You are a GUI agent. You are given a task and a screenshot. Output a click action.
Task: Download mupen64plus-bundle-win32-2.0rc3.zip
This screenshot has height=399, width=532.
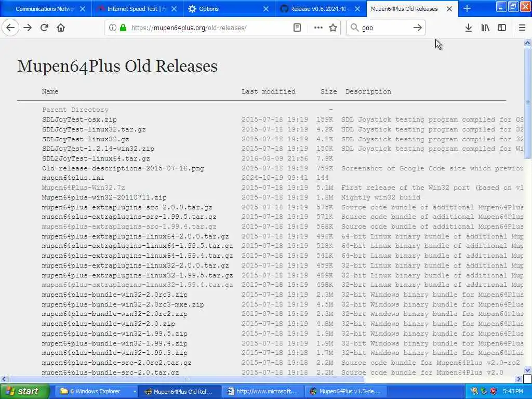(x=115, y=295)
